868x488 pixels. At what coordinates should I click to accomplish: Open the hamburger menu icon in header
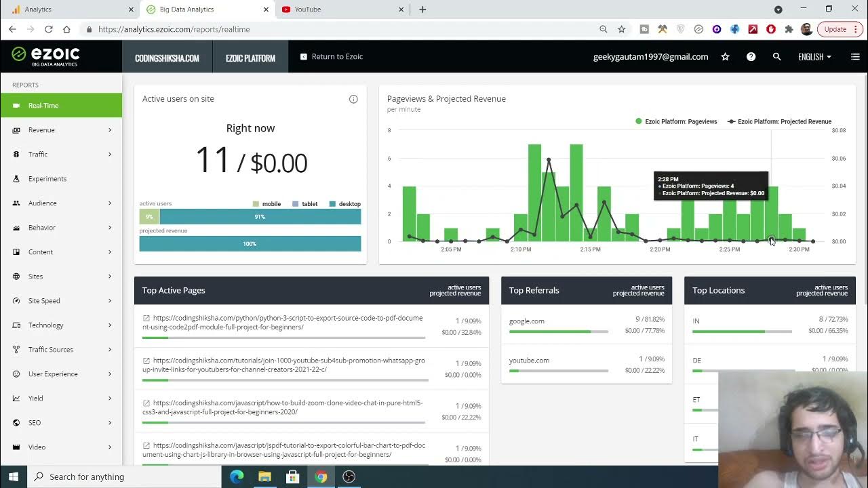point(855,57)
